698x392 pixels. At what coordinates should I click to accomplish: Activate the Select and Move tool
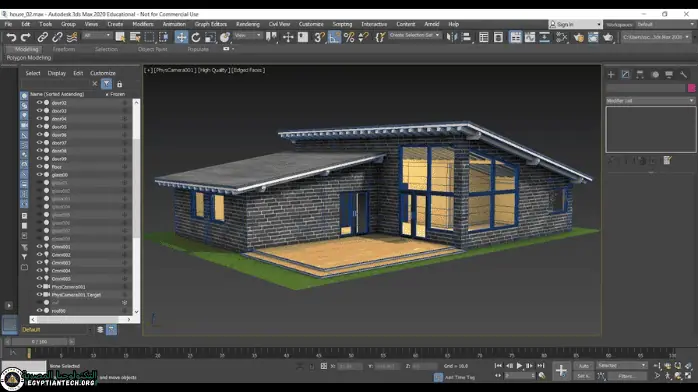(x=181, y=37)
